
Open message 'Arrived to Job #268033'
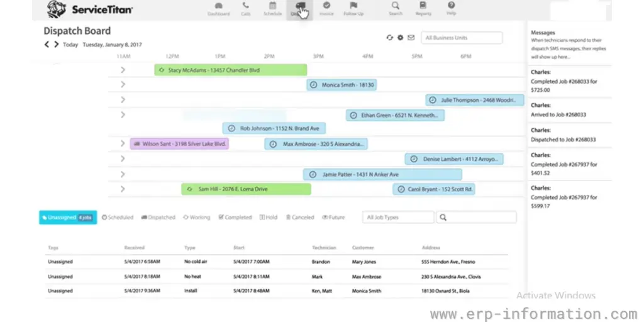click(558, 114)
